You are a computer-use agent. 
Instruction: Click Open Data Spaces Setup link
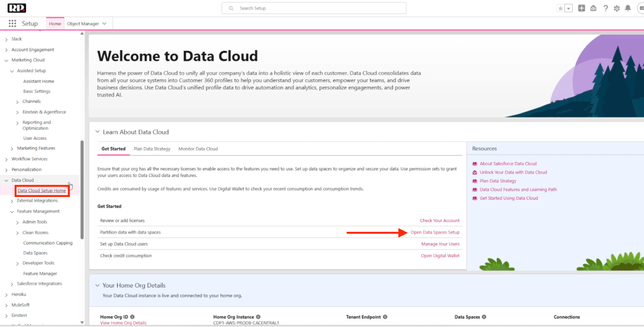(435, 232)
